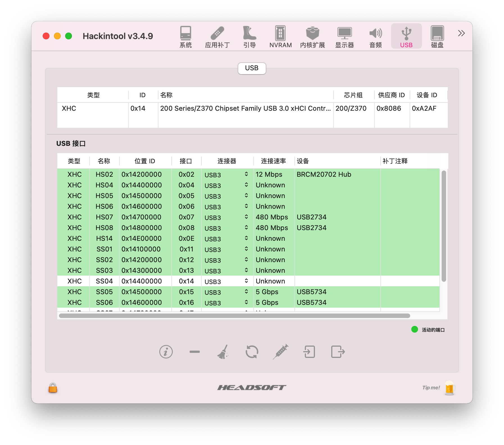The image size is (504, 445).
Task: Open the 显示器 (Displays) toolbar section
Action: (344, 37)
